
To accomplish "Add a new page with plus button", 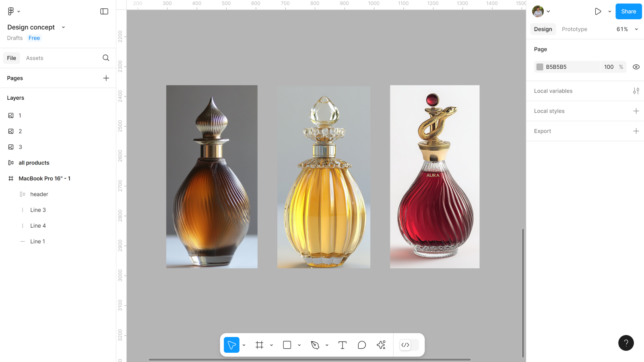I will pyautogui.click(x=106, y=78).
